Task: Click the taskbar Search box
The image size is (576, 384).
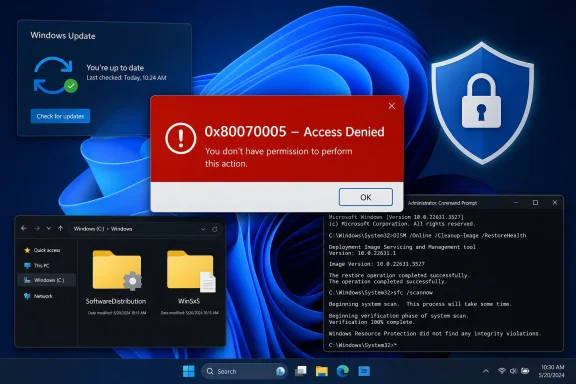Action: [x=244, y=371]
